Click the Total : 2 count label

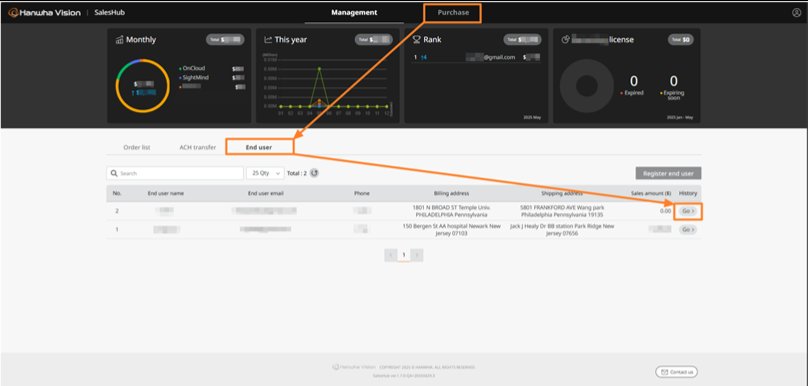[297, 174]
